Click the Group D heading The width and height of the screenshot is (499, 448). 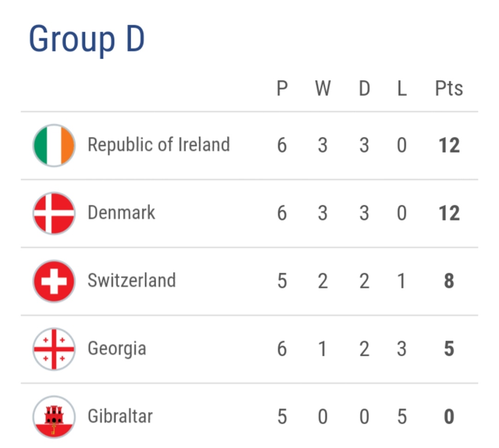(x=87, y=39)
